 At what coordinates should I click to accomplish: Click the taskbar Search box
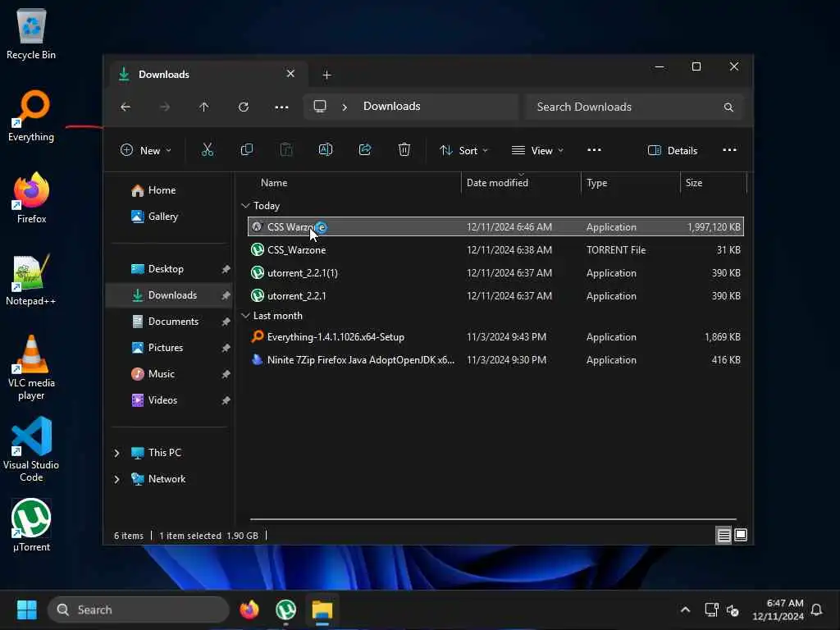pos(138,609)
